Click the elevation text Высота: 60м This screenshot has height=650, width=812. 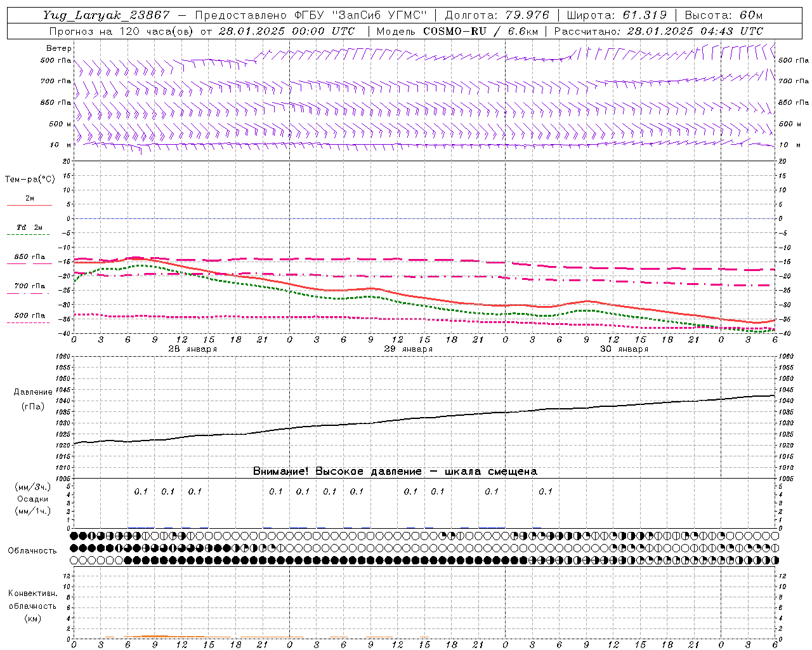(x=723, y=15)
